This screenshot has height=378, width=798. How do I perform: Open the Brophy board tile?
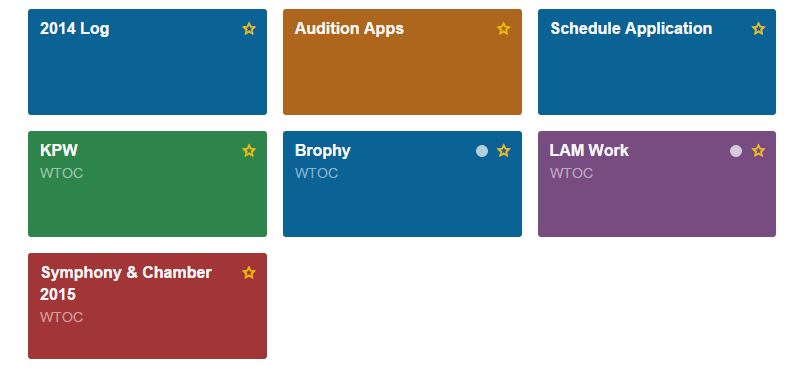coord(402,184)
